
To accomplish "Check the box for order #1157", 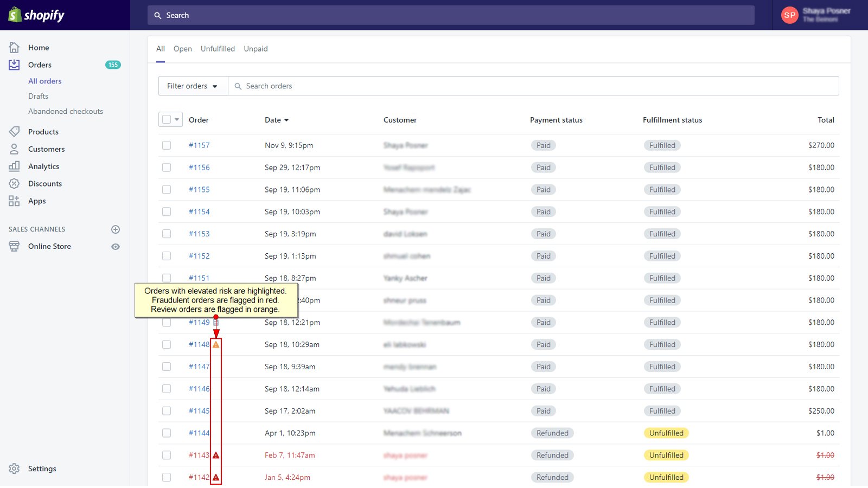I will 167,145.
